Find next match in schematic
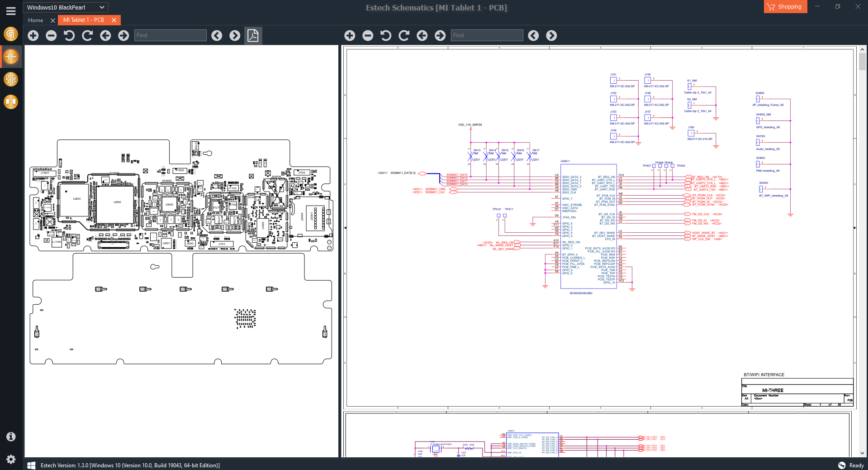 click(x=551, y=35)
